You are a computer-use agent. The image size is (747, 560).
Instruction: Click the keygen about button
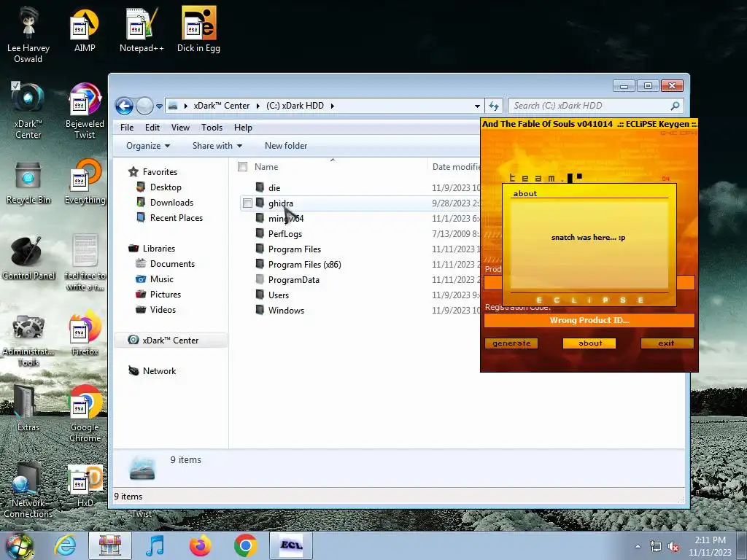click(589, 343)
